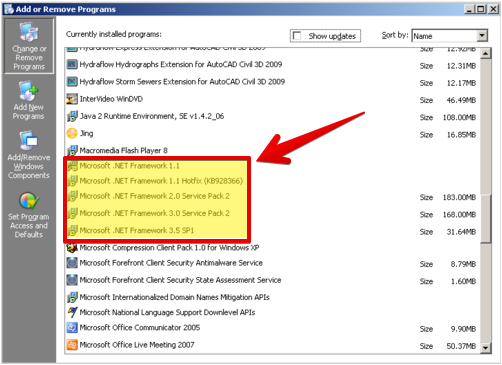Select Macromedia Flash Player 8 entry
The image size is (502, 365).
point(123,151)
